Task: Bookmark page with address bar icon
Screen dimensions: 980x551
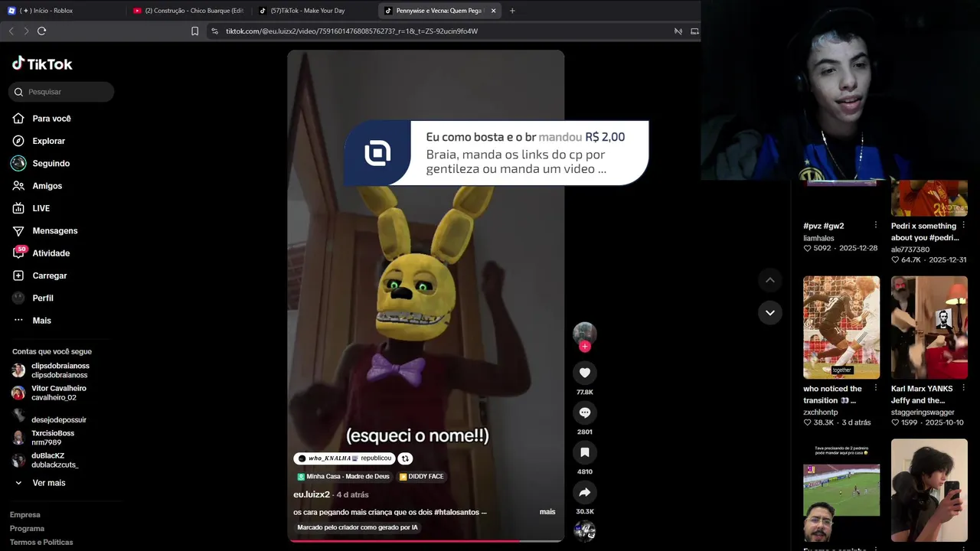Action: click(194, 31)
